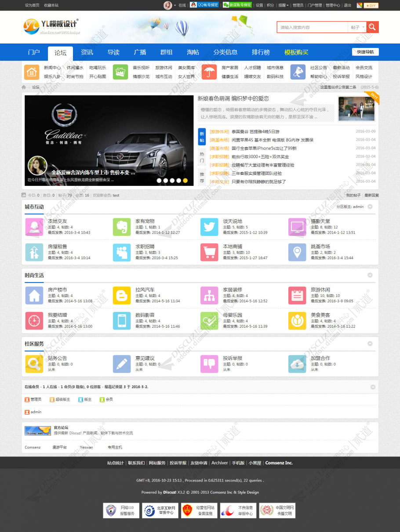Open the 排行榜 nav tab
400x532 pixels.
261,52
